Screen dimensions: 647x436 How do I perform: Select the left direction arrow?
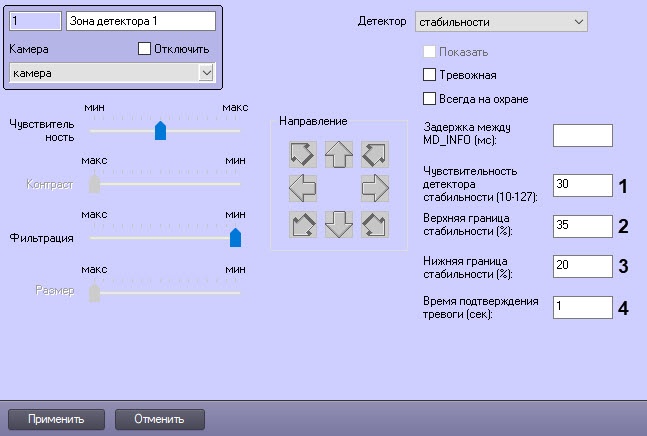(303, 188)
